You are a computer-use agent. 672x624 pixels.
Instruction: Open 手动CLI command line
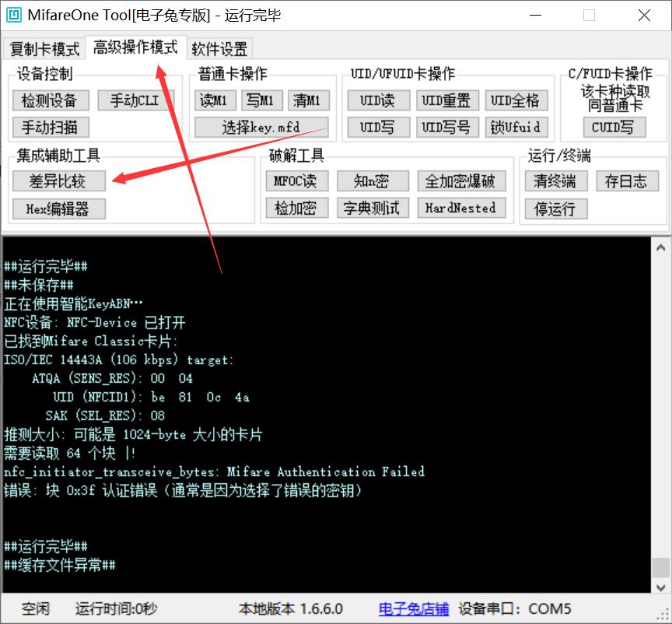135,100
